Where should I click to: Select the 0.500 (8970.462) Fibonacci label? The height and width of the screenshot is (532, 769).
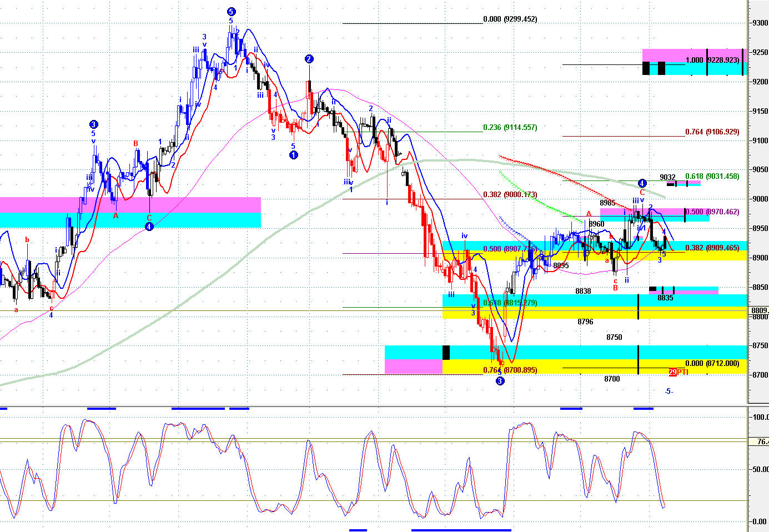point(712,212)
